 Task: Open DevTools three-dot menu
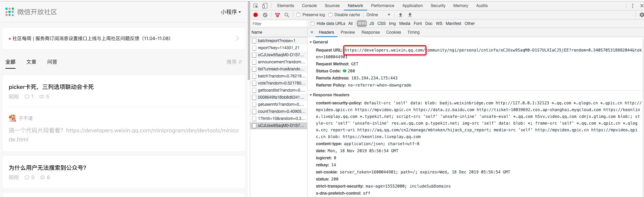click(x=633, y=6)
